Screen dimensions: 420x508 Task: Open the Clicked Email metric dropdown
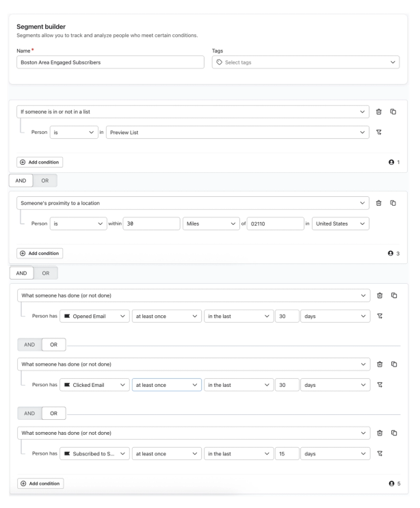pos(94,385)
